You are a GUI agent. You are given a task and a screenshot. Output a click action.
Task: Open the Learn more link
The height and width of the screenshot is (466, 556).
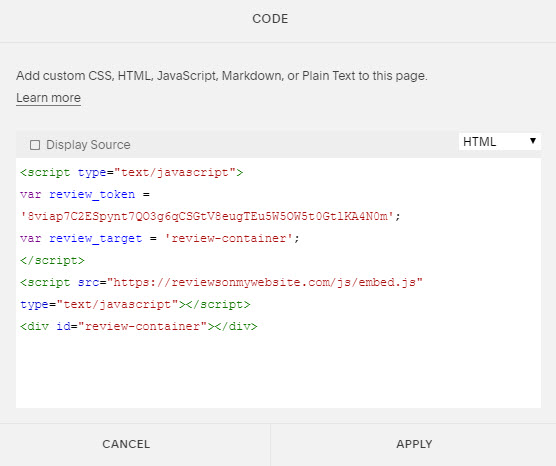49,98
